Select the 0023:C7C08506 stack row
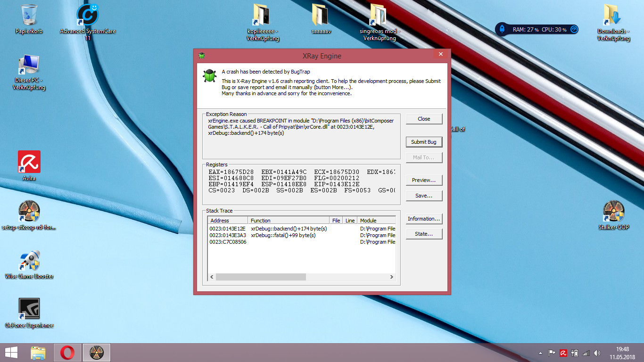The height and width of the screenshot is (362, 644). click(302, 242)
